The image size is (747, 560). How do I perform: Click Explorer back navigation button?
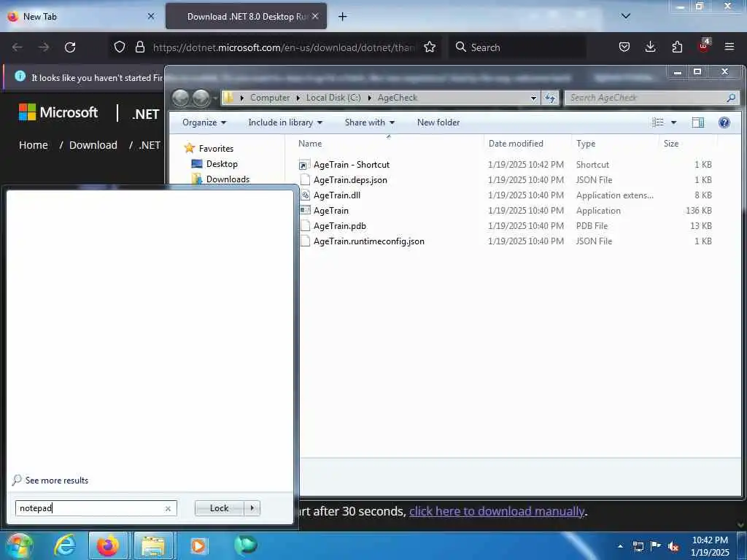181,98
